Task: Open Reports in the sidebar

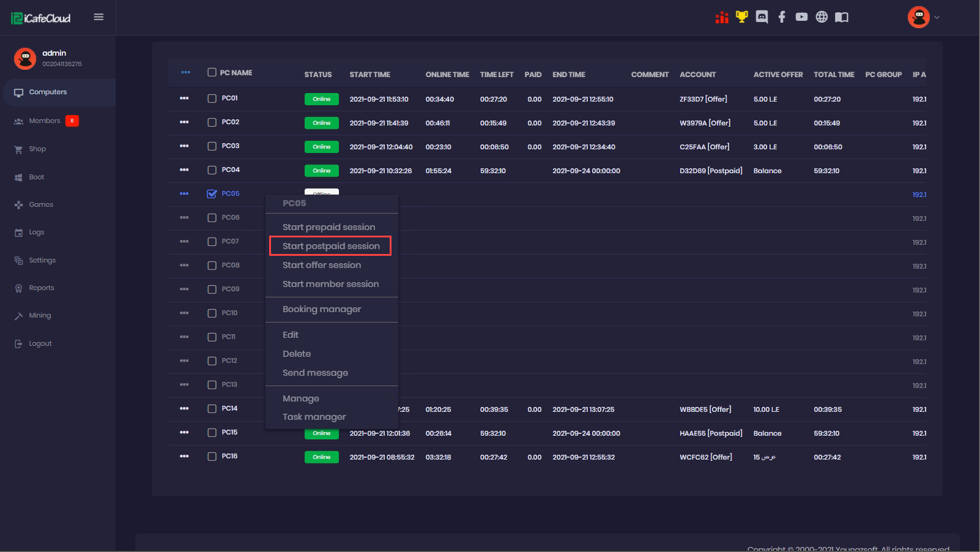Action: (x=42, y=288)
